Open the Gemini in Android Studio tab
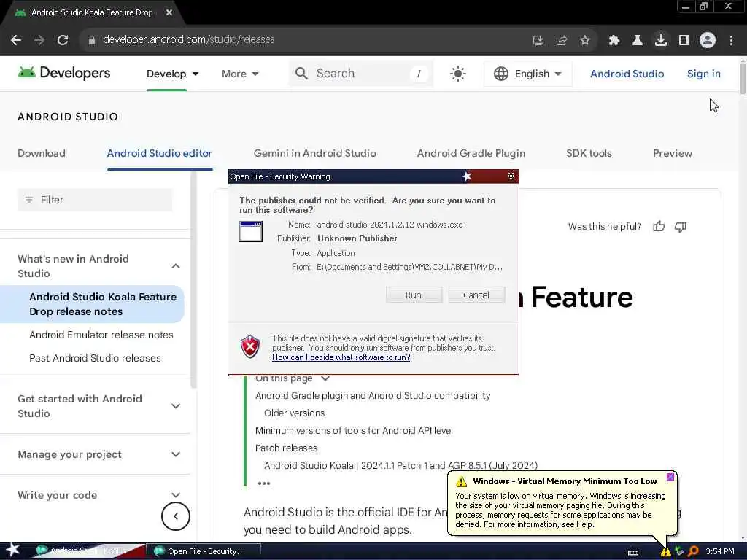747x560 pixels. (x=314, y=153)
